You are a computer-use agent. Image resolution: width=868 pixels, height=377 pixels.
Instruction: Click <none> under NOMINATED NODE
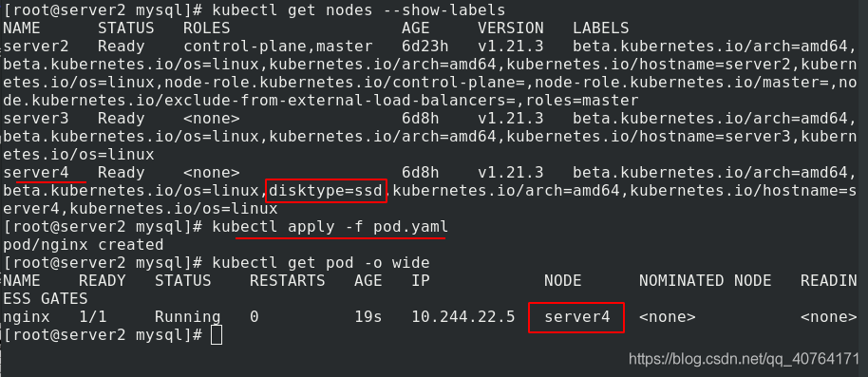pyautogui.click(x=667, y=317)
